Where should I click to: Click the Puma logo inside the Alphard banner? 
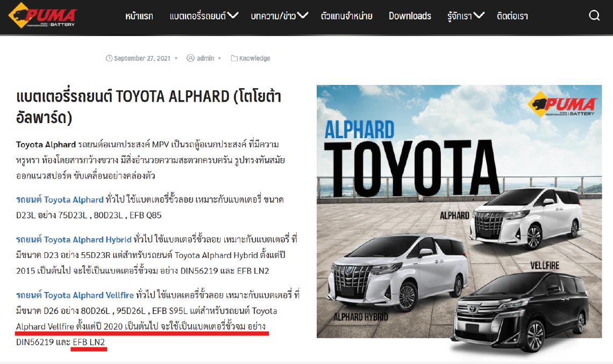tap(562, 104)
